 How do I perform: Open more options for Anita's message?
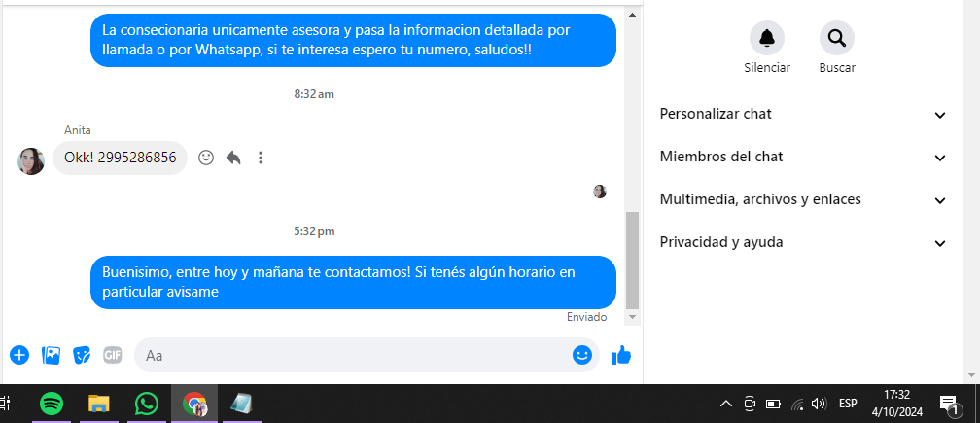[261, 158]
